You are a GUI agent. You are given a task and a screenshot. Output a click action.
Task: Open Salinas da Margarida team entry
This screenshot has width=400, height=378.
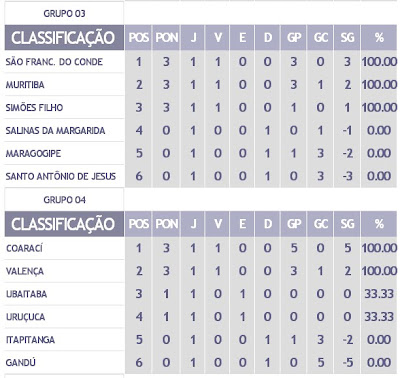55,131
